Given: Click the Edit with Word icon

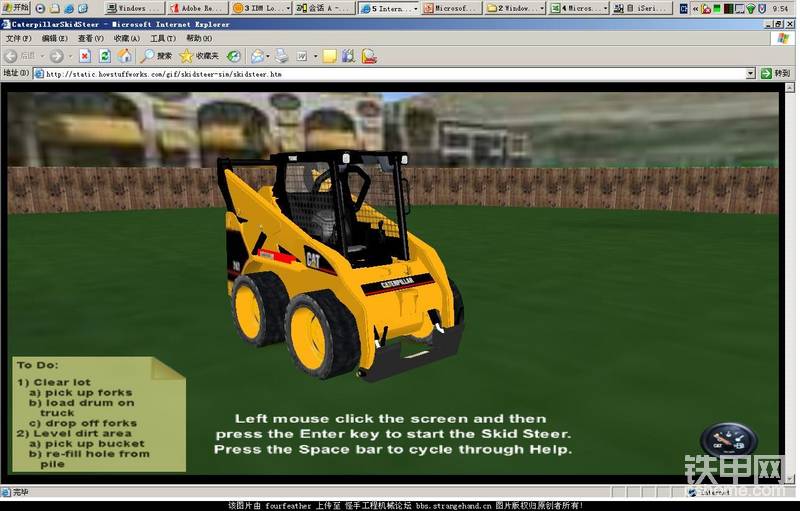Looking at the screenshot, I should 303,56.
